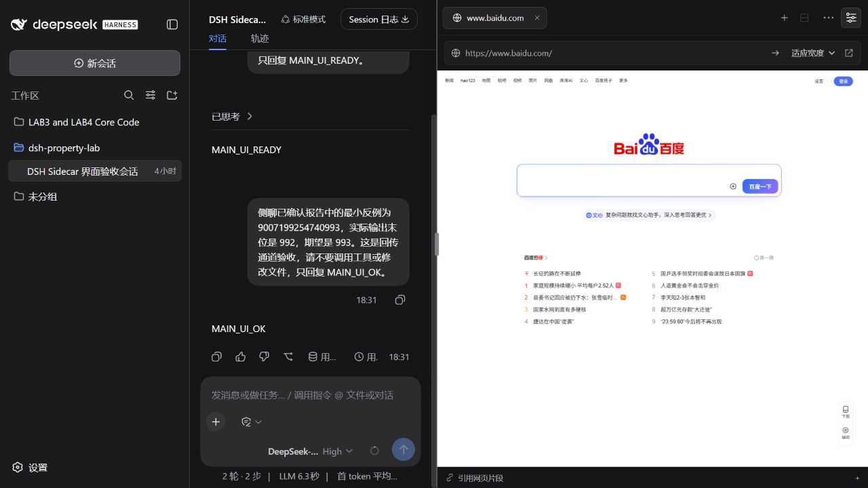Refresh hot list with 换一换
Viewport: 868px width, 488px height.
[764, 258]
